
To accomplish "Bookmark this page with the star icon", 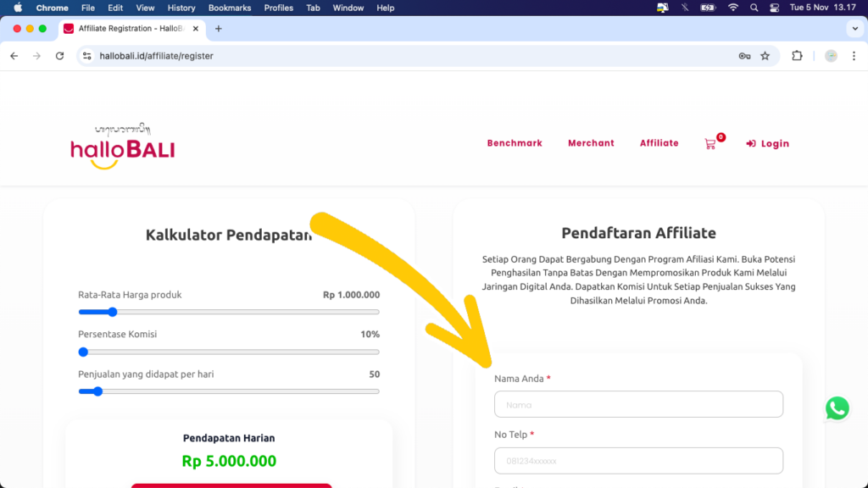I will click(765, 56).
